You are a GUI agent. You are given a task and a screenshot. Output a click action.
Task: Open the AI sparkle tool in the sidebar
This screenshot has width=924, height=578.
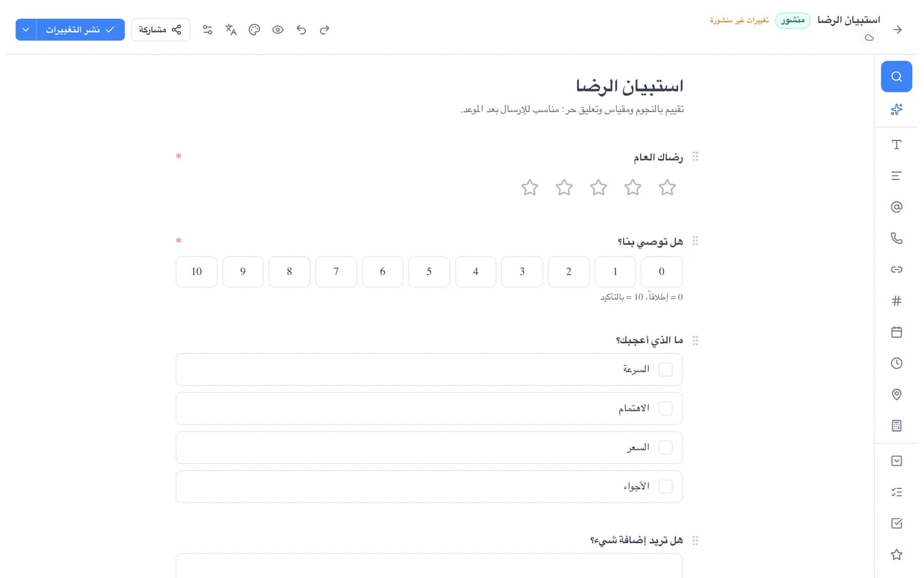[896, 109]
